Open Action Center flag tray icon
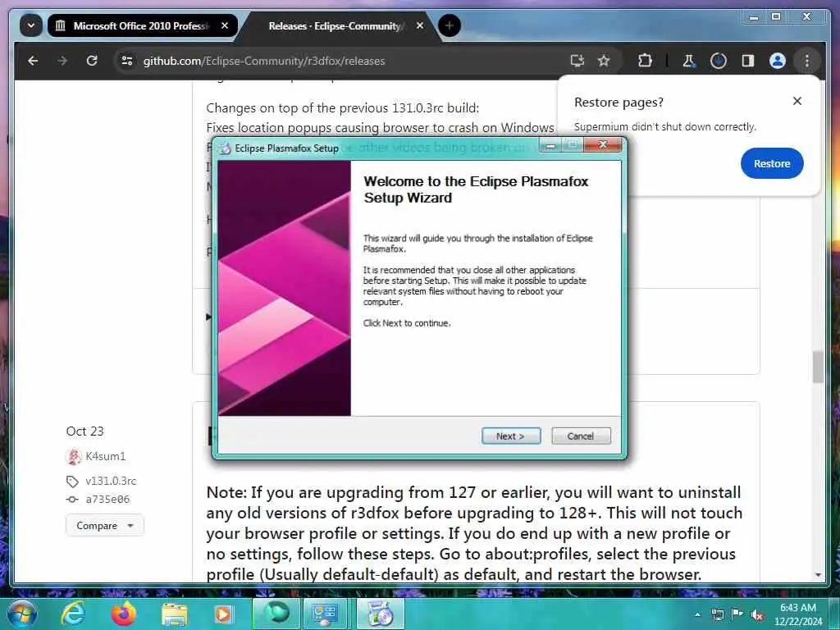The width and height of the screenshot is (840, 630). 737,614
